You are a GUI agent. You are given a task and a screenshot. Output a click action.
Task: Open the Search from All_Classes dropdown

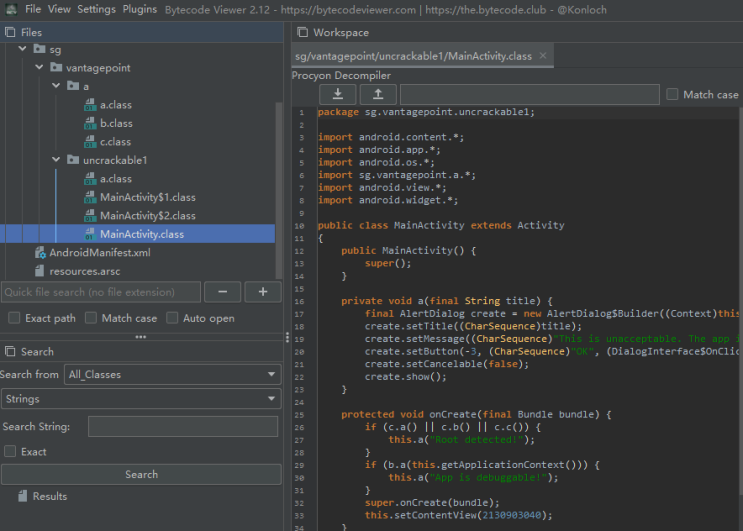172,374
